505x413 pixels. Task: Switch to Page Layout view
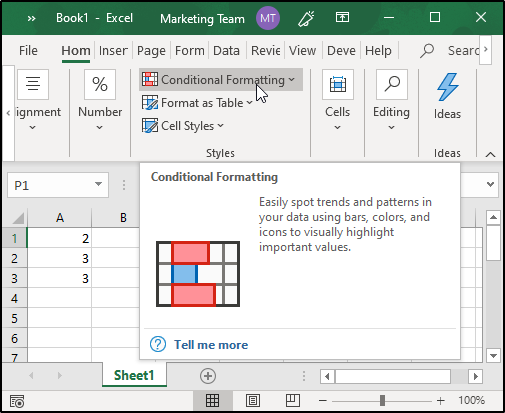click(x=253, y=400)
